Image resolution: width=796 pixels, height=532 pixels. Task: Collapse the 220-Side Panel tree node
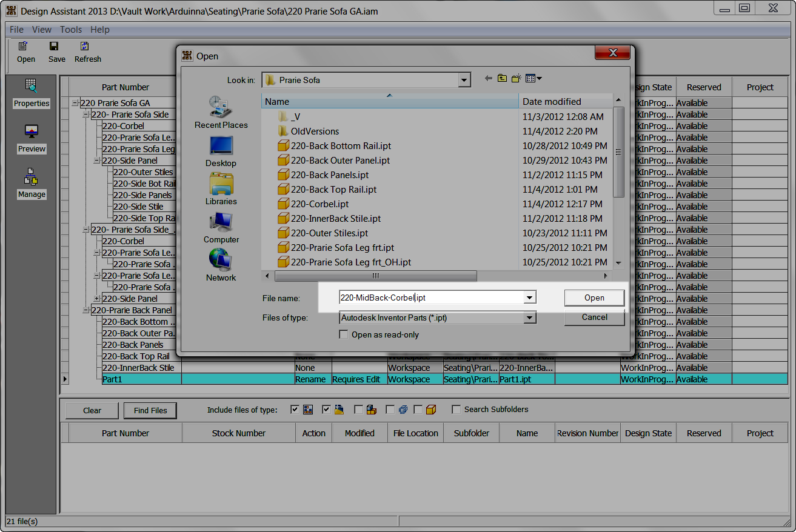click(97, 160)
